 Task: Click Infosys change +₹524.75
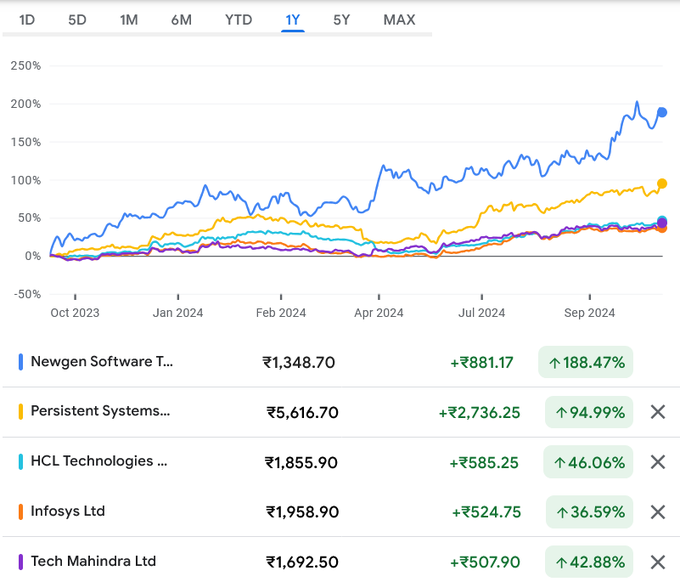[486, 512]
